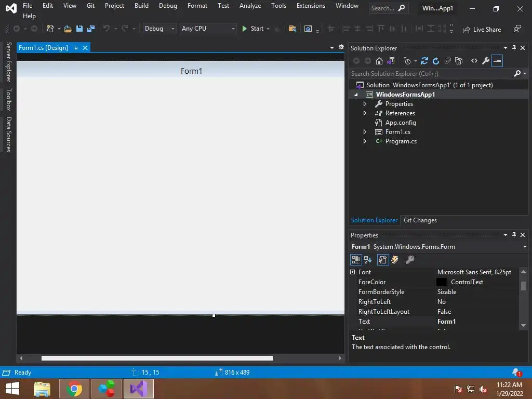Click the Visual Studio logo icon
Viewport: 532px width, 399px height.
click(x=11, y=8)
